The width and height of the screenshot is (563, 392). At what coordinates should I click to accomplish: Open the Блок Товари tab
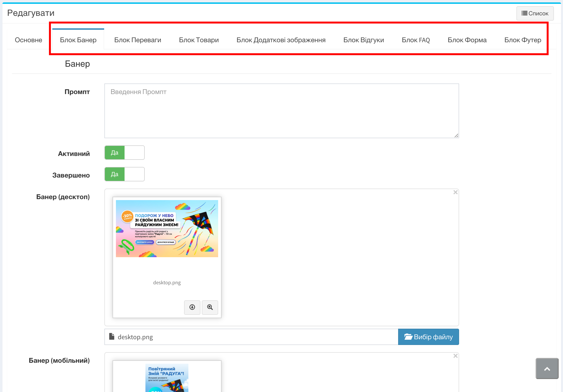tap(199, 40)
